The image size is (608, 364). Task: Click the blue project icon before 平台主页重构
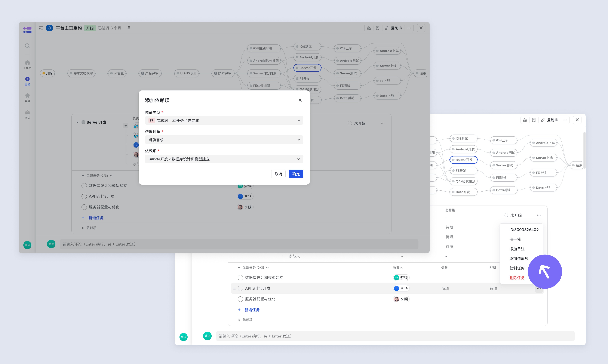pyautogui.click(x=49, y=28)
